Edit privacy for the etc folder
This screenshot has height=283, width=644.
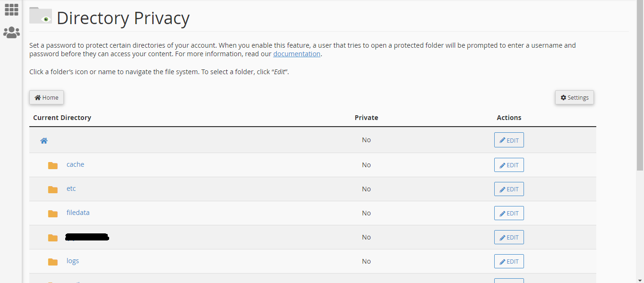coord(509,189)
